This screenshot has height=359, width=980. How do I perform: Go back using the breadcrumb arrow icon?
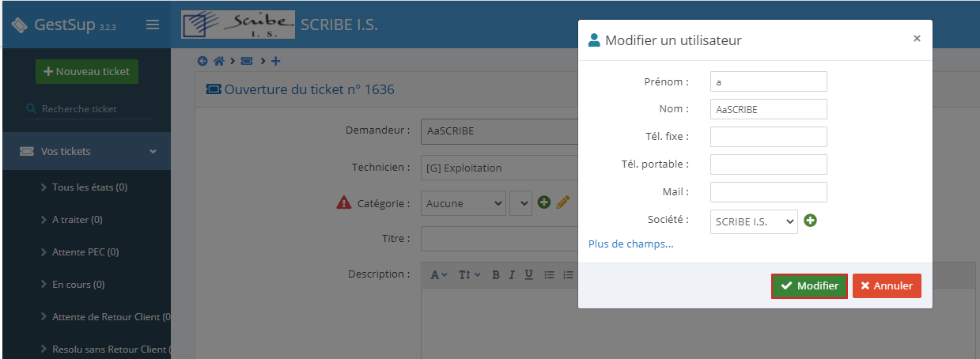click(202, 61)
